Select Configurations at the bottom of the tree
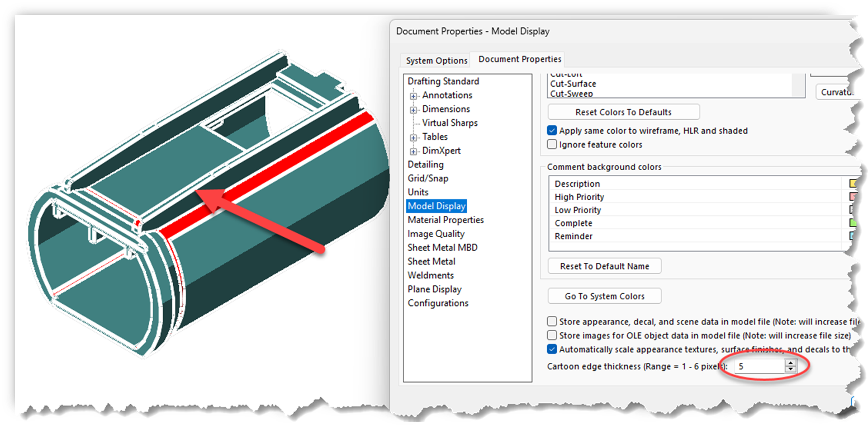Viewport: 868px width, 429px height. point(438,303)
